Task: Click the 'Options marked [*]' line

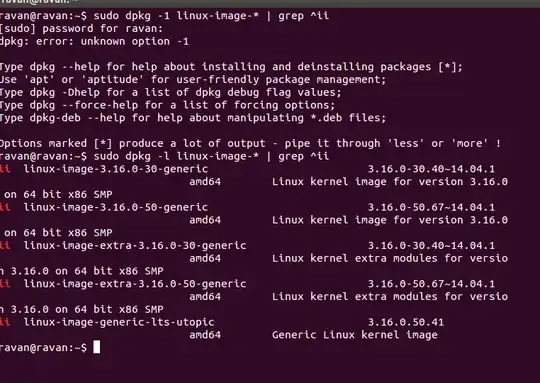Action: pos(250,143)
